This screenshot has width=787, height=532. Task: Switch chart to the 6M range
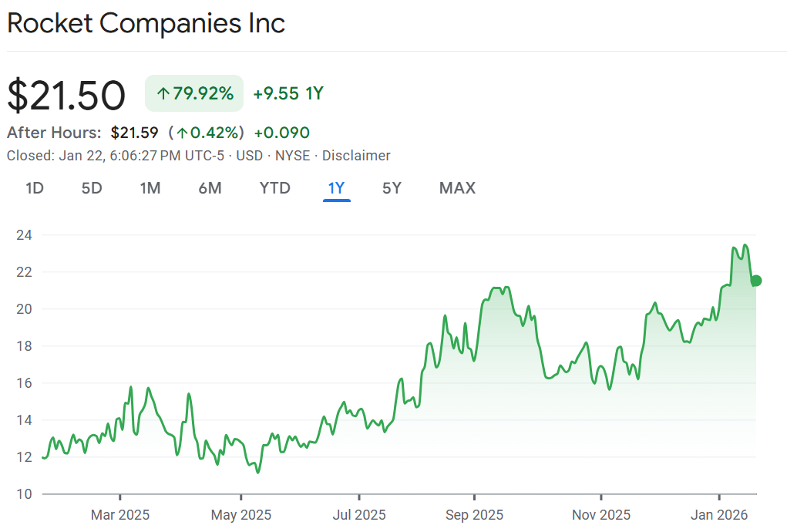tap(210, 188)
